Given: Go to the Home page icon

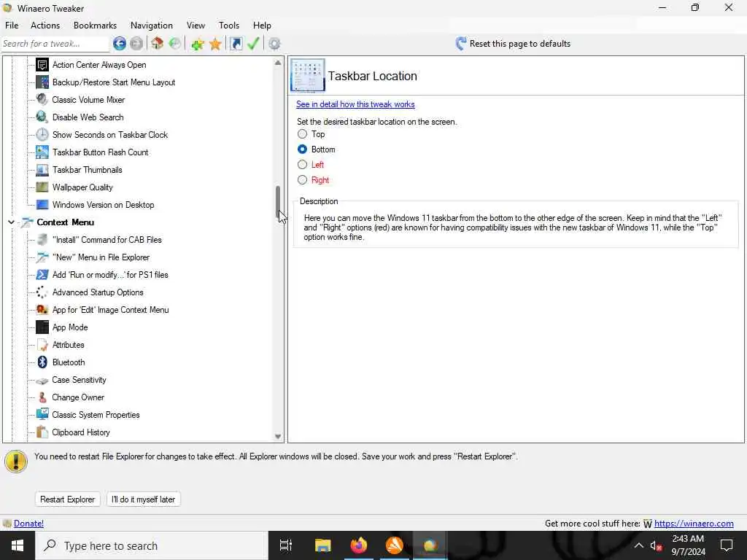Looking at the screenshot, I should click(x=158, y=44).
